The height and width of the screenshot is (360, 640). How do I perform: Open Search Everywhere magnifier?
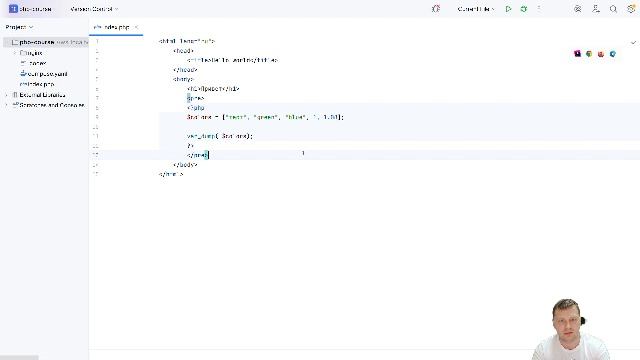[613, 9]
